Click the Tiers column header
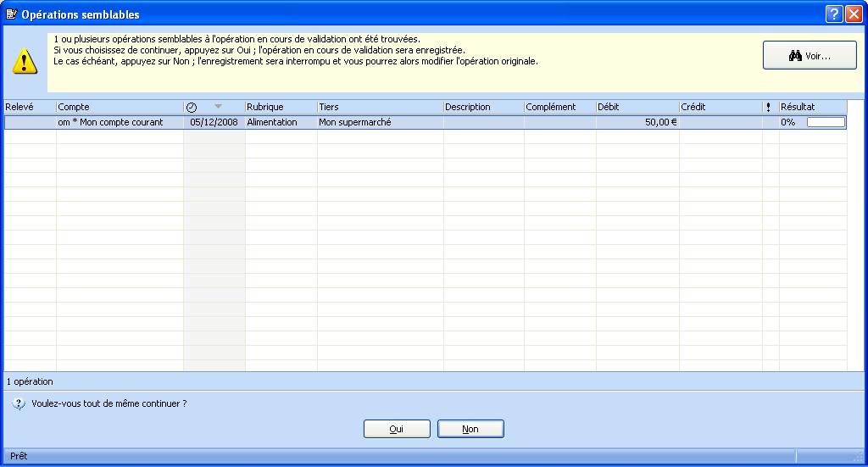This screenshot has width=868, height=467. click(x=379, y=108)
